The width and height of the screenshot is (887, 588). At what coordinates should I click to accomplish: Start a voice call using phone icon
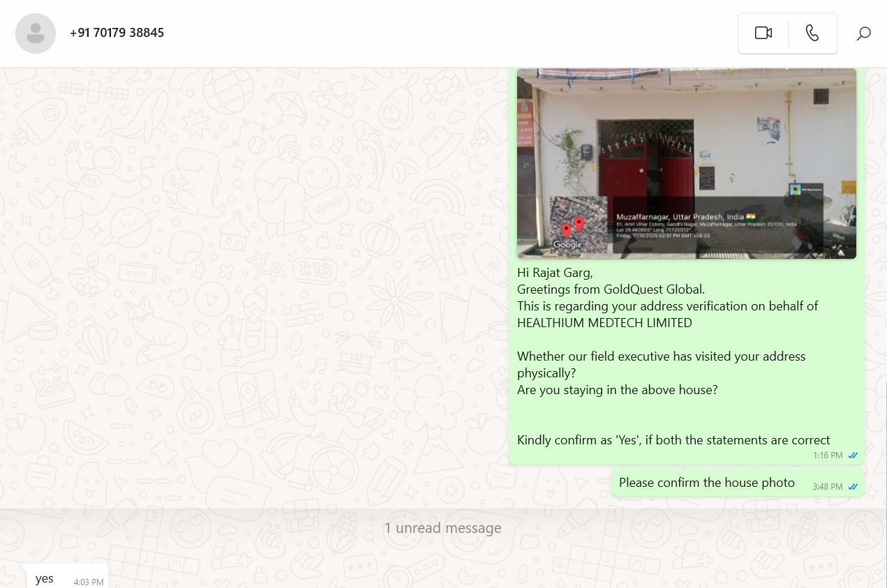812,33
